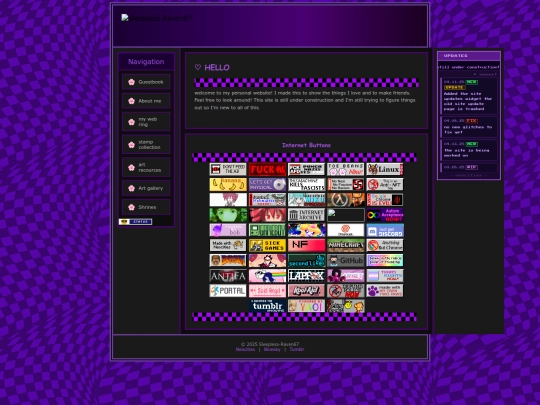Click the Let's Get Physical CD button

point(267,184)
